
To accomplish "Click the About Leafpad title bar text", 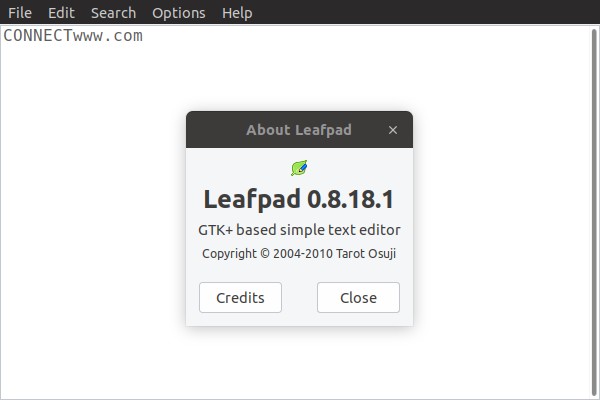I will point(299,130).
